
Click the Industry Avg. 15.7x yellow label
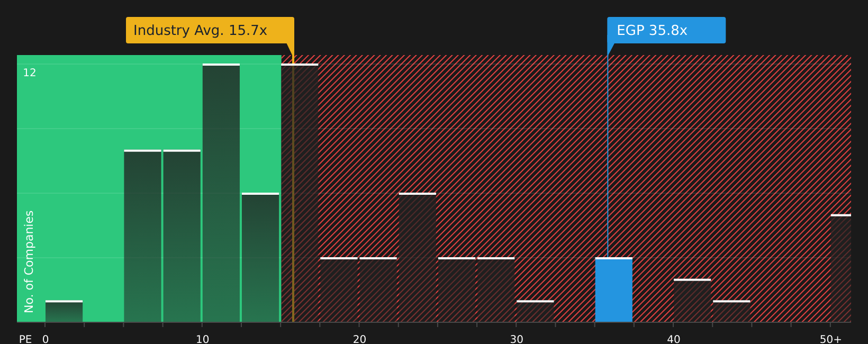[x=210, y=30]
